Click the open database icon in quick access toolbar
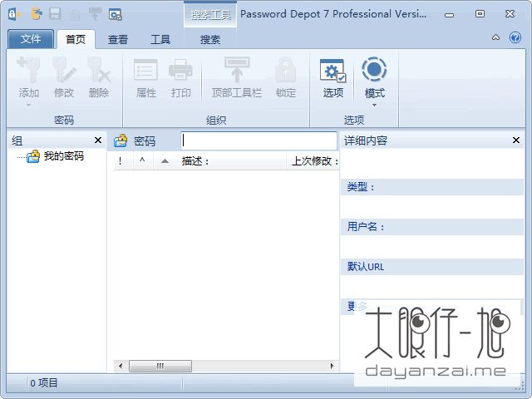The height and width of the screenshot is (399, 532). click(37, 14)
